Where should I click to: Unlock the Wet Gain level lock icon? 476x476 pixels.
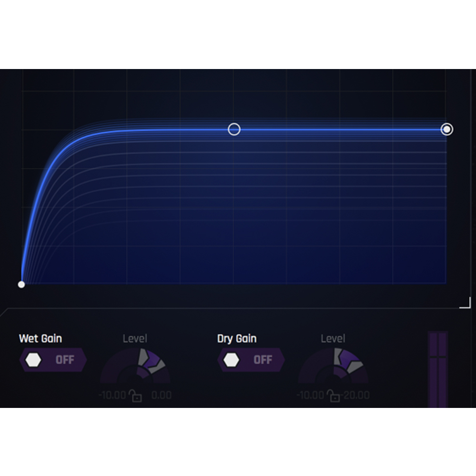(136, 395)
